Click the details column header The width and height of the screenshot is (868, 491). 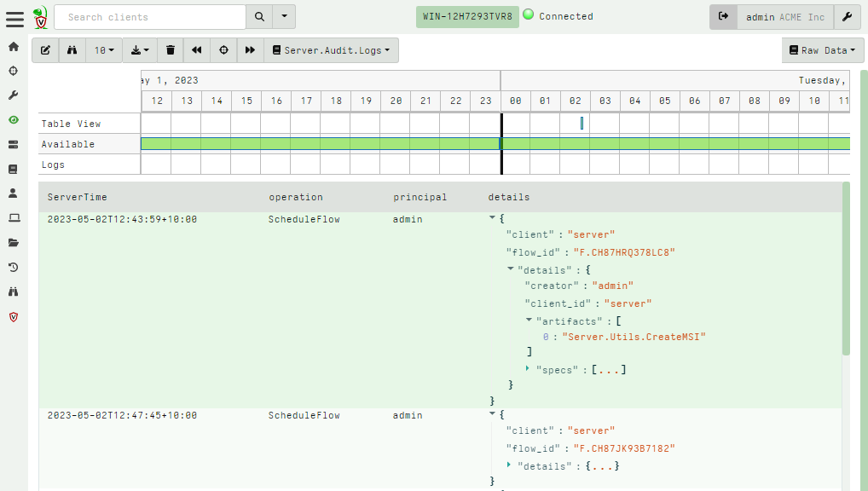(x=509, y=197)
